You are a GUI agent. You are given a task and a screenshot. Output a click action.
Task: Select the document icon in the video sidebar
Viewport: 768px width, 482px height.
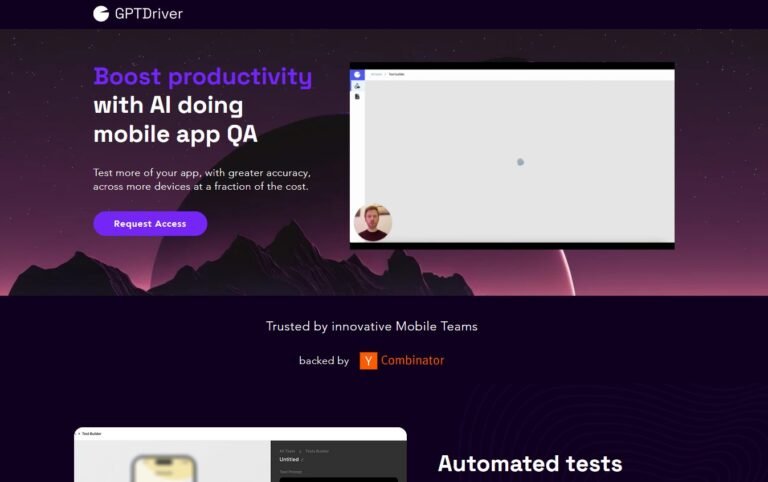[357, 97]
